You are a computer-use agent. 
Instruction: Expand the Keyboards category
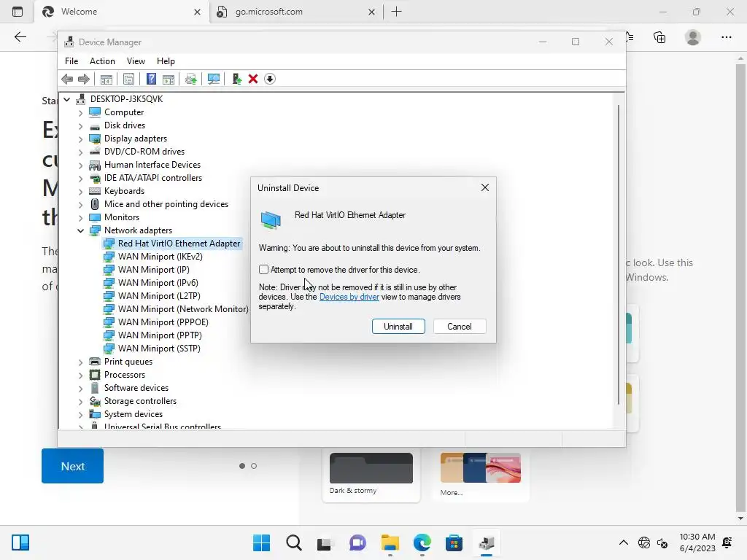80,192
